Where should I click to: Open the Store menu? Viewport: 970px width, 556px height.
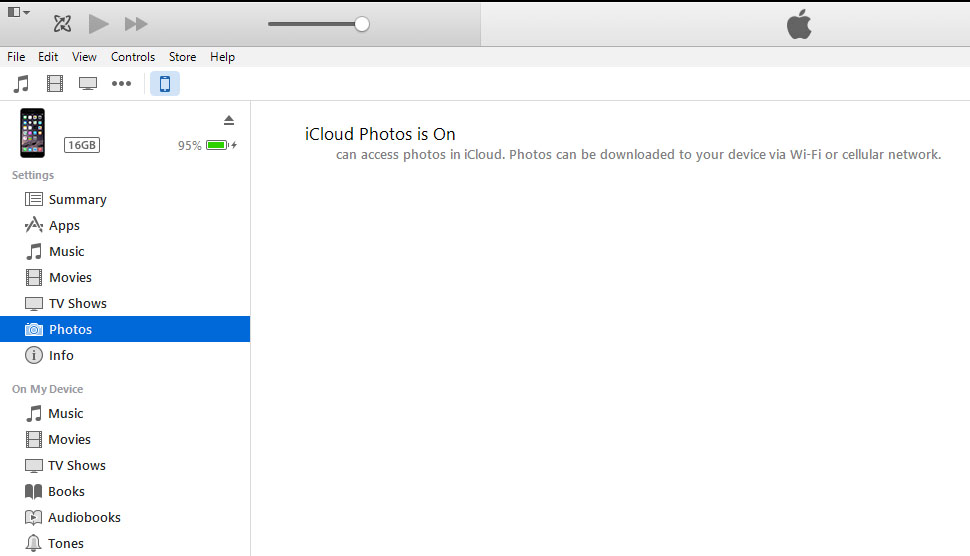182,57
